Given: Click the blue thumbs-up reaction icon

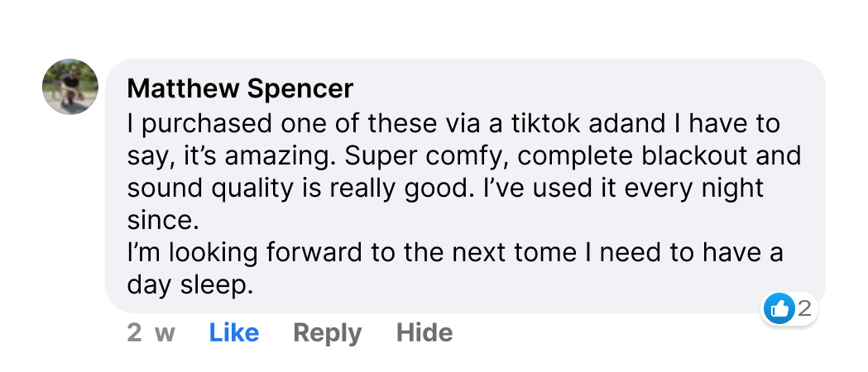Looking at the screenshot, I should click(x=779, y=310).
